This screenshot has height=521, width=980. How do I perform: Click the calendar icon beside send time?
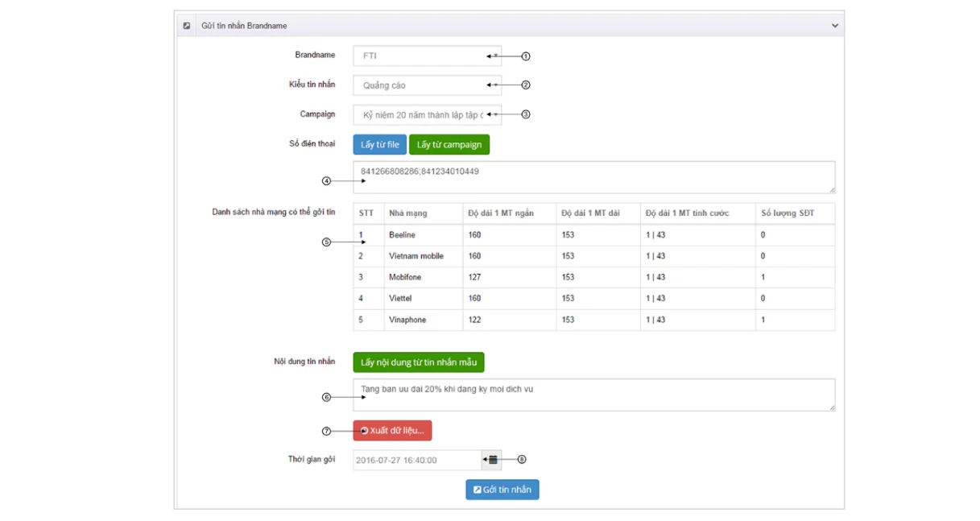tap(493, 460)
